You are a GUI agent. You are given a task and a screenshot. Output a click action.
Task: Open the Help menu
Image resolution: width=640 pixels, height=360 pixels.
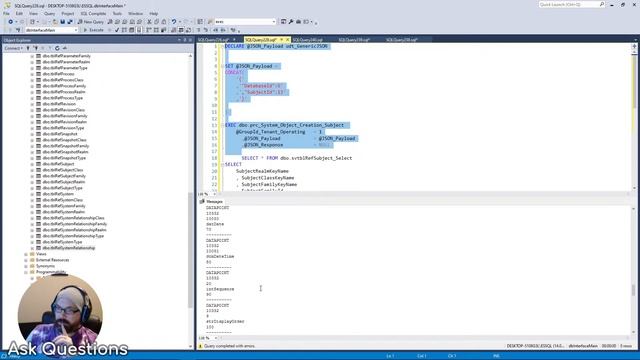click(x=153, y=13)
